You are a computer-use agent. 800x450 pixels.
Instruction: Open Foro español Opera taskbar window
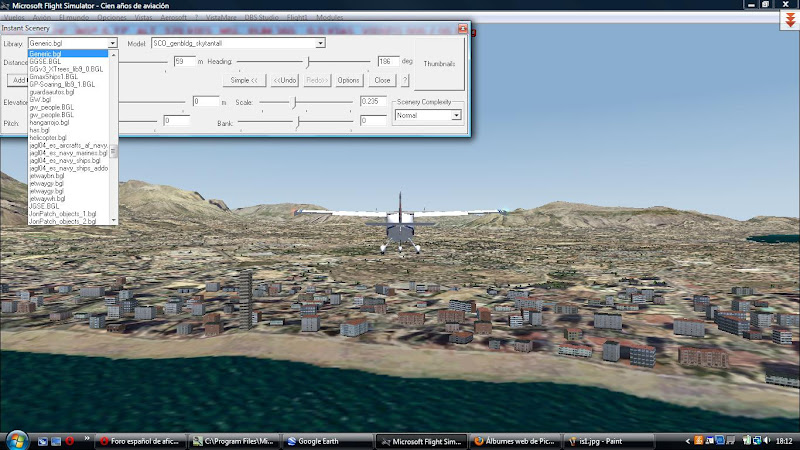click(x=141, y=441)
